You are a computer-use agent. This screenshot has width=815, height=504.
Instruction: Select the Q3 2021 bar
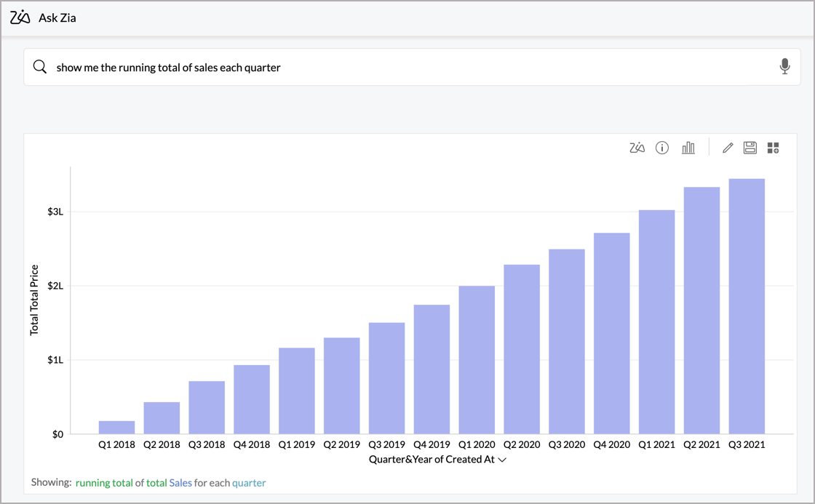pyautogui.click(x=746, y=305)
